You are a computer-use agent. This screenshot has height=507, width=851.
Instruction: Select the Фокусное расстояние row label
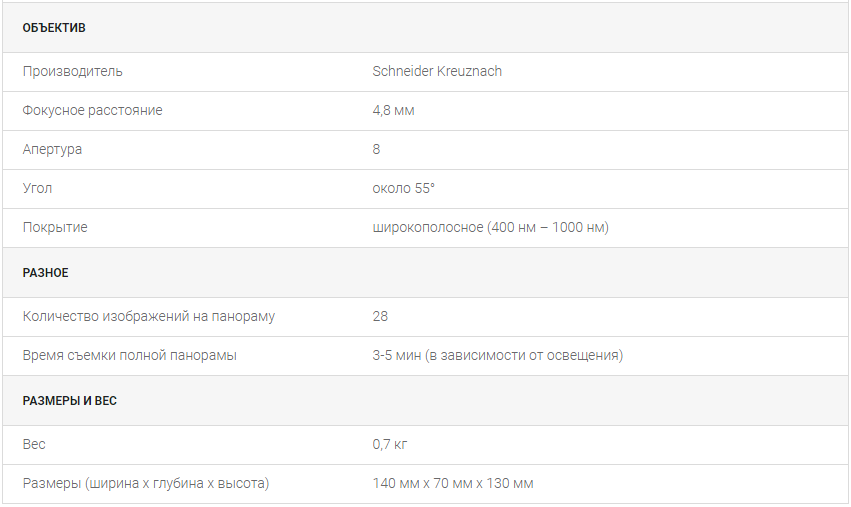pos(92,110)
